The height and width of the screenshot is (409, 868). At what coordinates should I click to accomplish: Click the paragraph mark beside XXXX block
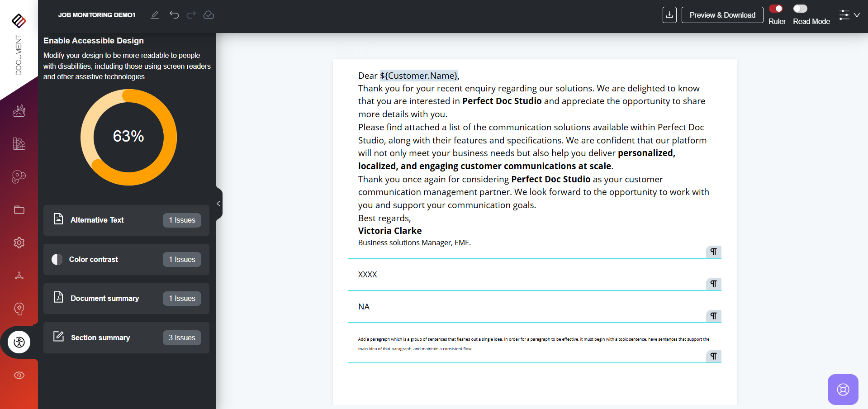point(713,284)
